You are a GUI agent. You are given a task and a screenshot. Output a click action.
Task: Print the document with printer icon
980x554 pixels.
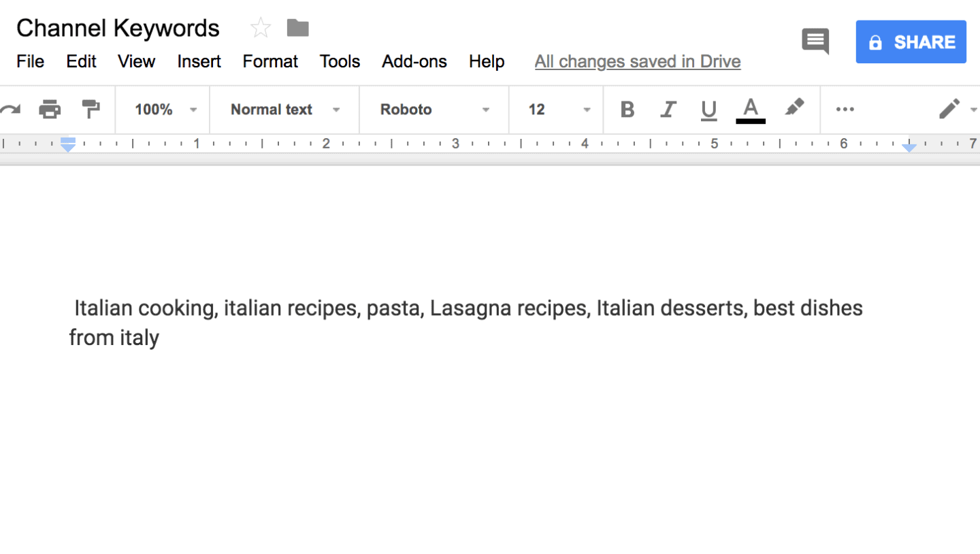coord(50,109)
